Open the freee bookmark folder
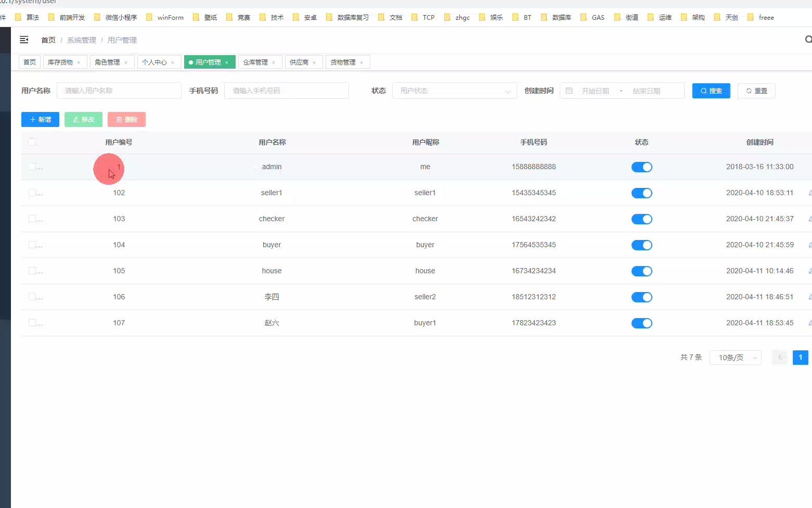812x508 pixels. click(761, 17)
